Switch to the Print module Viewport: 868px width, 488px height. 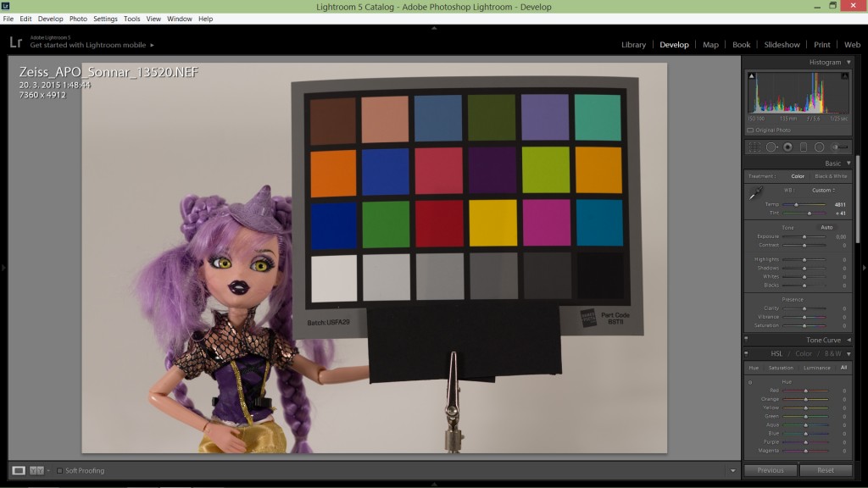point(821,45)
